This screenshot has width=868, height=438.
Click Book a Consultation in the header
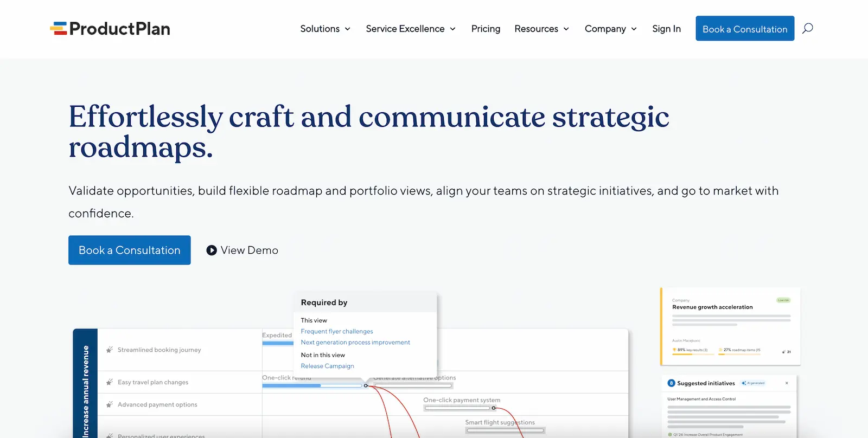click(x=745, y=29)
